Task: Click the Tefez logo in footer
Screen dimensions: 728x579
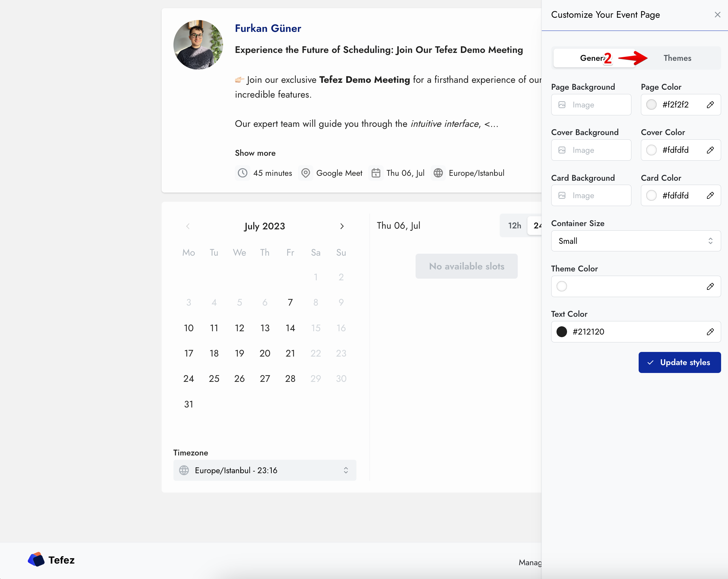Action: (51, 560)
